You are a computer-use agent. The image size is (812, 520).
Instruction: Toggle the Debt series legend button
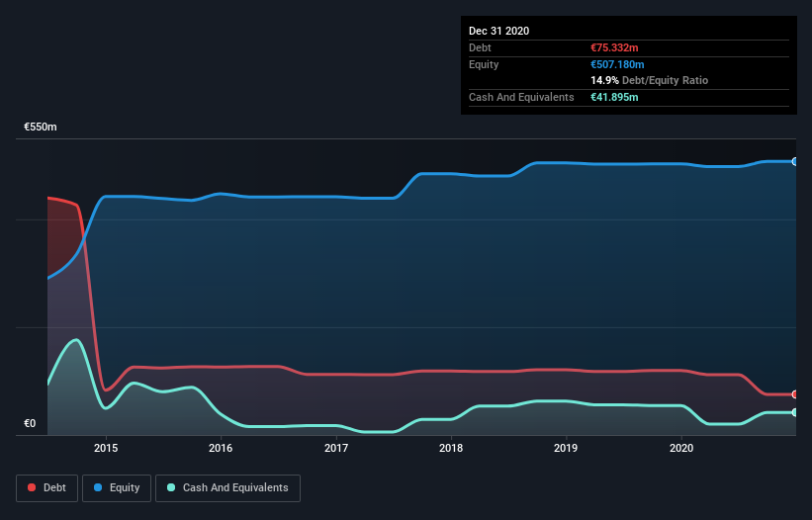[x=47, y=488]
